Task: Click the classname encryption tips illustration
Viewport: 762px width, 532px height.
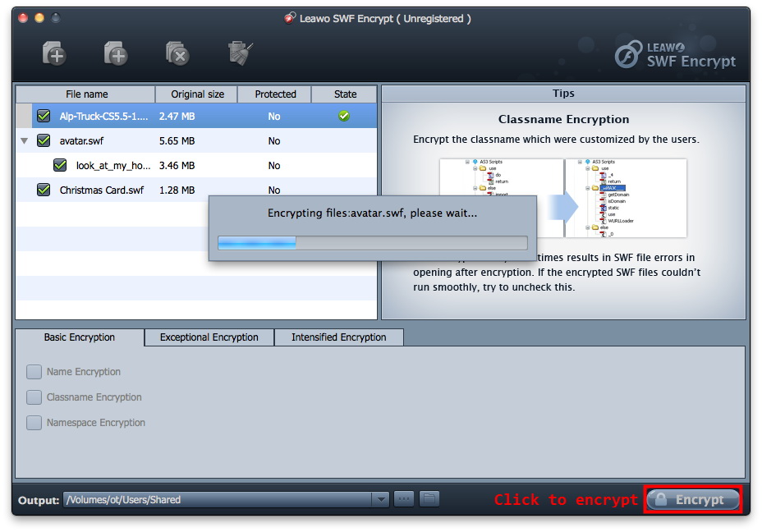Action: (x=563, y=198)
